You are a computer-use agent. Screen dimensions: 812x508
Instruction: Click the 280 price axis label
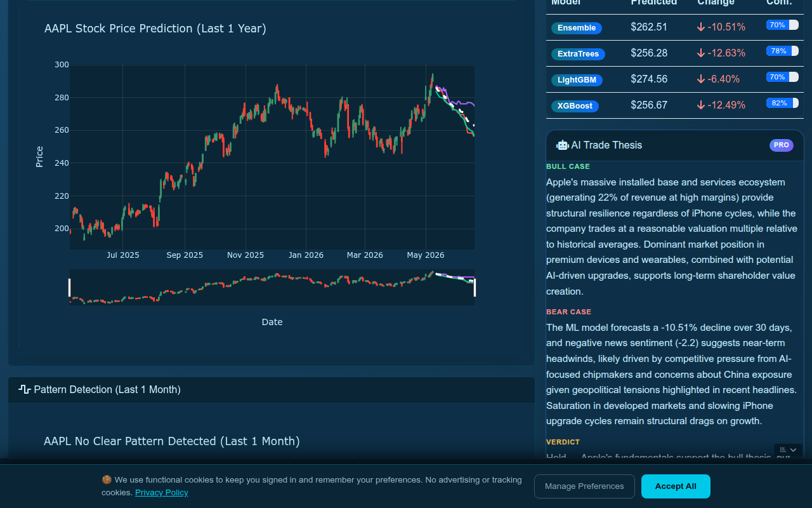62,98
